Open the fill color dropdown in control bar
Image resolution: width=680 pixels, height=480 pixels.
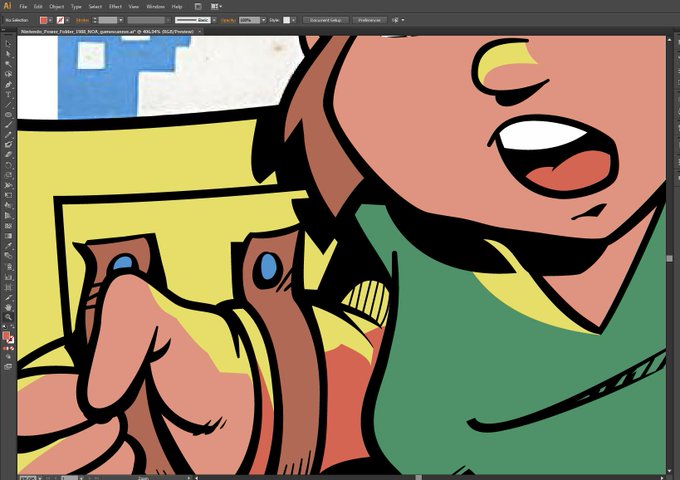(50, 20)
